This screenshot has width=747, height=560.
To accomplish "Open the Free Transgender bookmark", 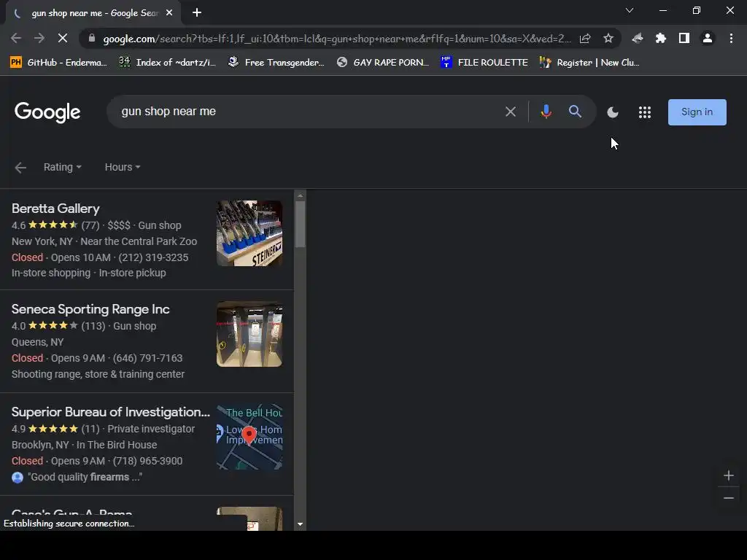I will [x=276, y=63].
